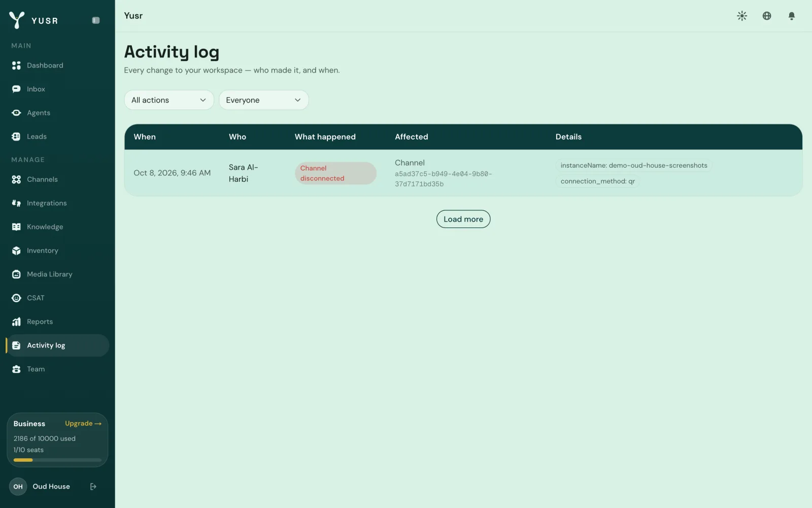This screenshot has height=508, width=812.
Task: Click the What happened column header
Action: [x=325, y=137]
